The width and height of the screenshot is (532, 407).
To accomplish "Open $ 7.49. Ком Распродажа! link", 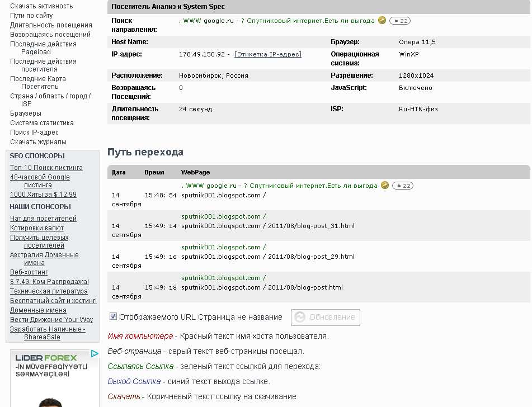I will [49, 282].
